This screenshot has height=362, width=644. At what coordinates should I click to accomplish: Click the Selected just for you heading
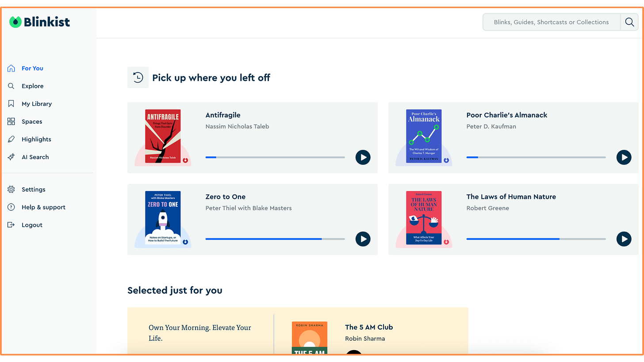(x=175, y=290)
